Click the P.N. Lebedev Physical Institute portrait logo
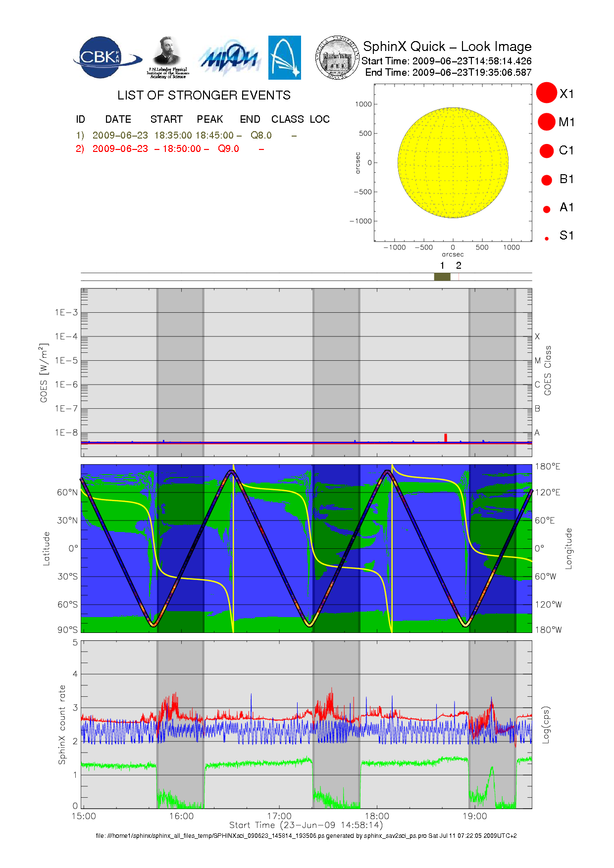The image size is (614, 868). pyautogui.click(x=168, y=57)
